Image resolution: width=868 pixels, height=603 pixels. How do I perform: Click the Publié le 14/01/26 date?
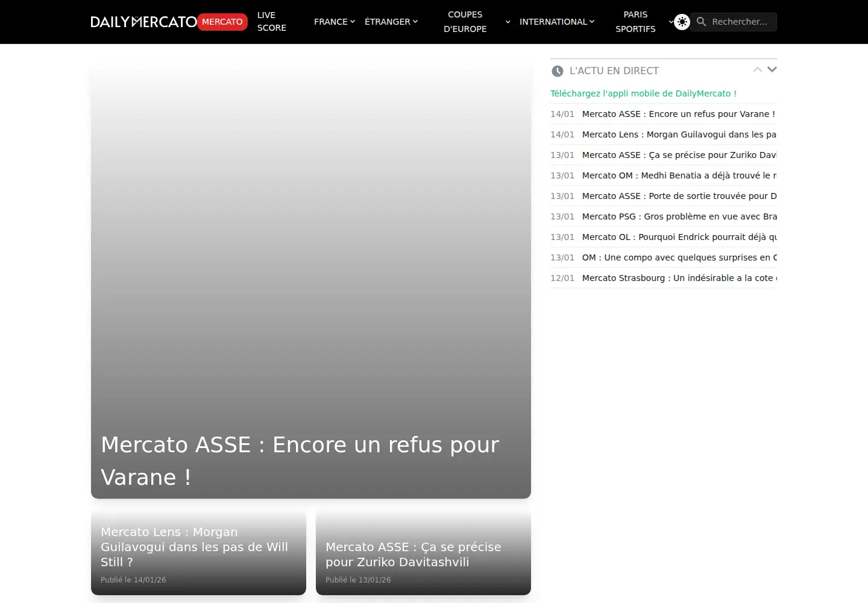coord(133,580)
